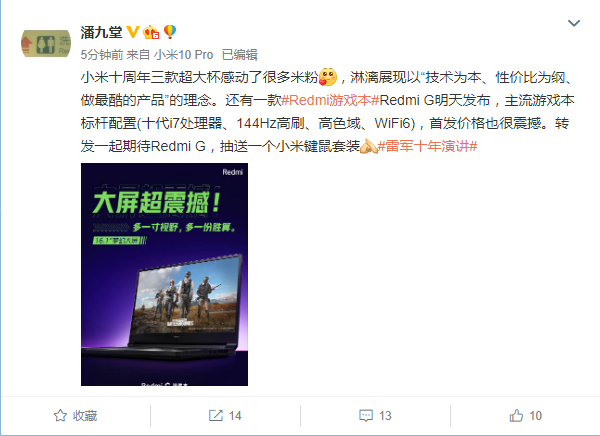
Task: Click the repost share arrow icon
Action: 216,415
